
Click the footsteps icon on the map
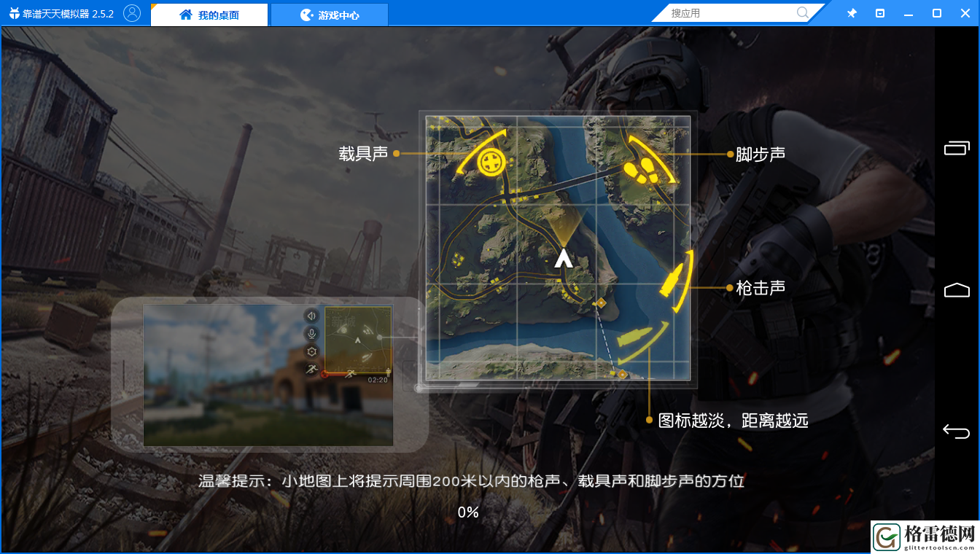641,173
